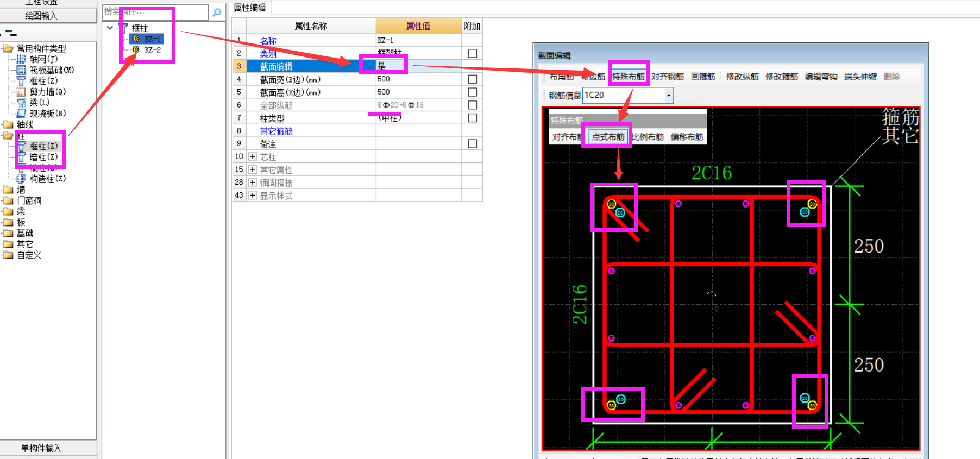Edit 截面宽 value cell 500
Image resolution: width=980 pixels, height=459 pixels.
(418, 79)
